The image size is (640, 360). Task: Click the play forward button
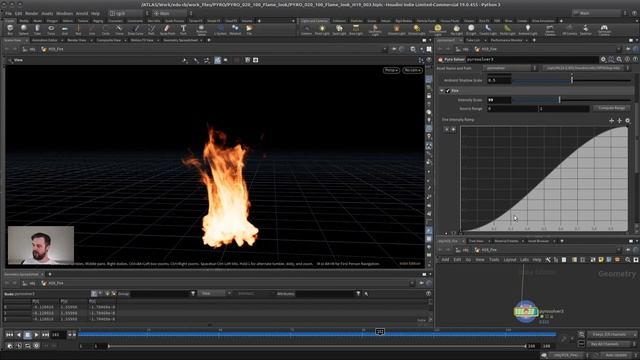pyautogui.click(x=36, y=335)
